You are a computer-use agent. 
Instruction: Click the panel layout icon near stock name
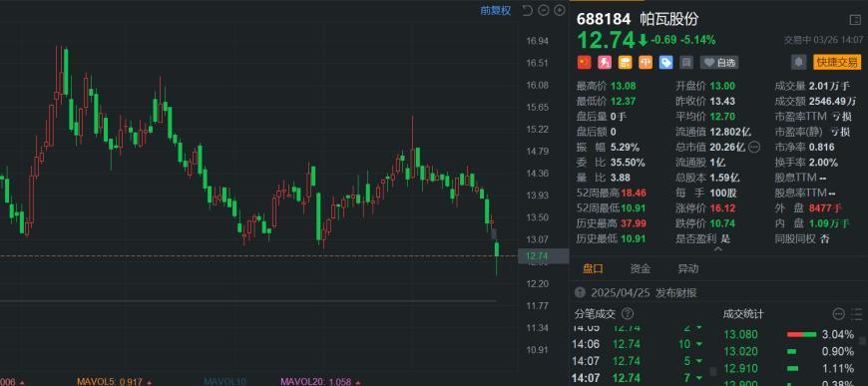point(855,20)
